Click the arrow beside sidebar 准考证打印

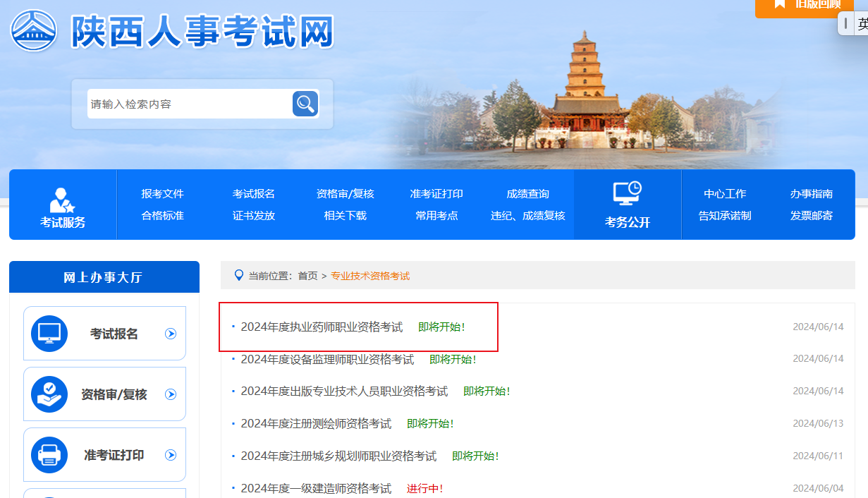coord(171,455)
